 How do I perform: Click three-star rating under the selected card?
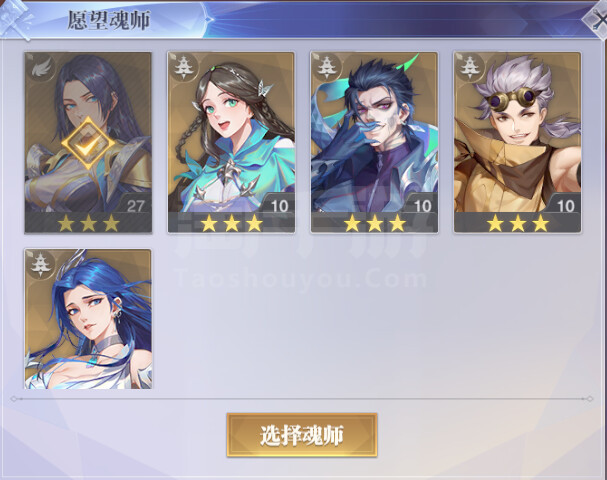(88, 223)
